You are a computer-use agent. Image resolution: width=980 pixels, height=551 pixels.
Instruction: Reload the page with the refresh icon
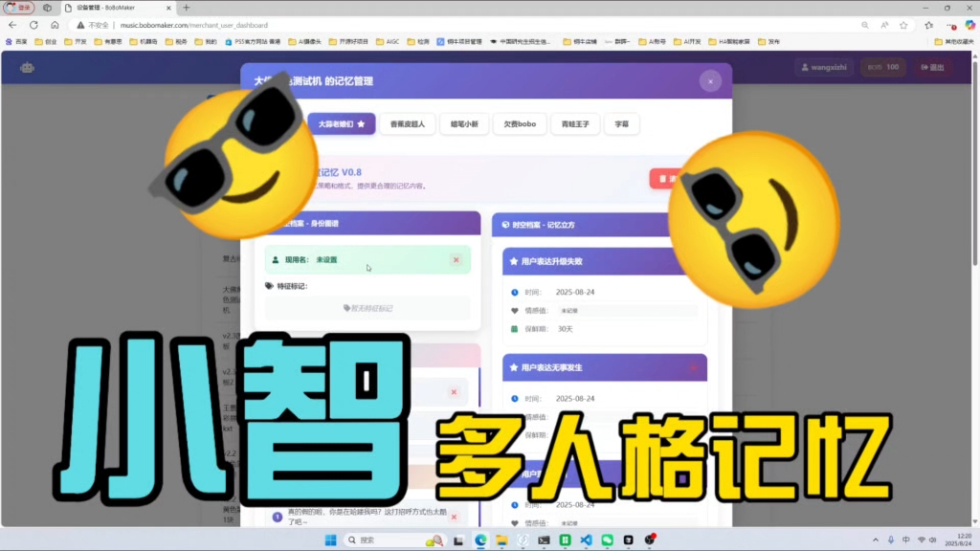(33, 25)
